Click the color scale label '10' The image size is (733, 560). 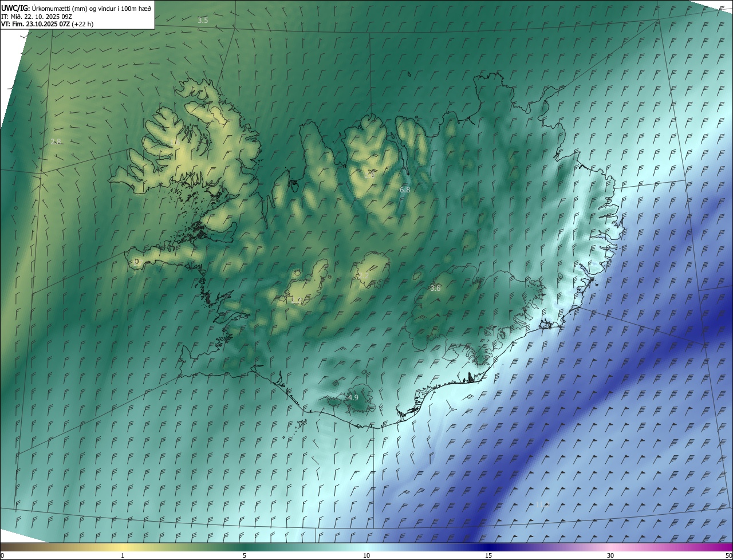366,555
